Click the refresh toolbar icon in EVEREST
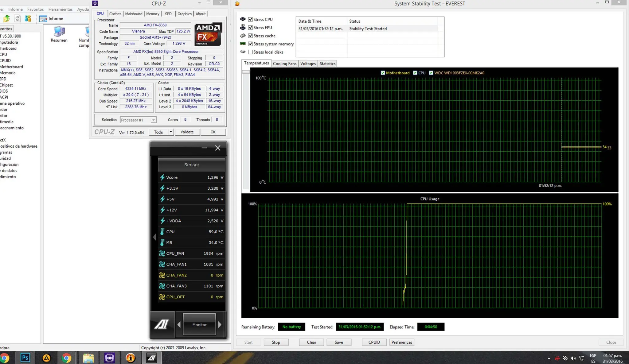This screenshot has height=364, width=629. pyautogui.click(x=18, y=19)
